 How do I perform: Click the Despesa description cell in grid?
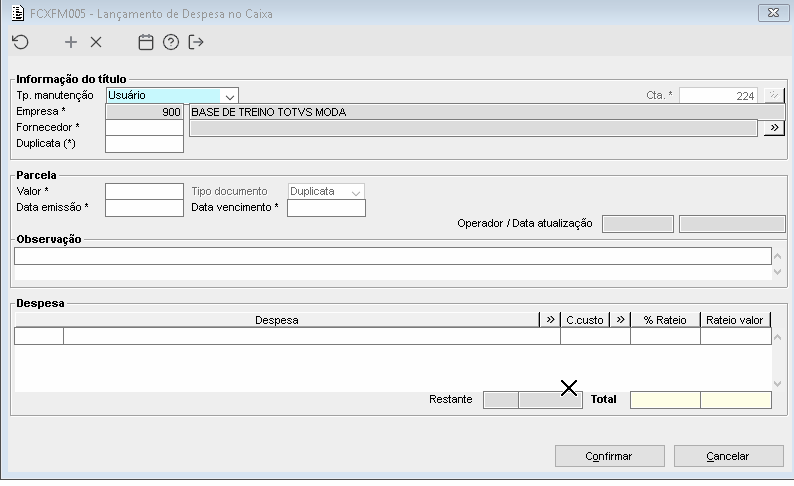point(312,336)
